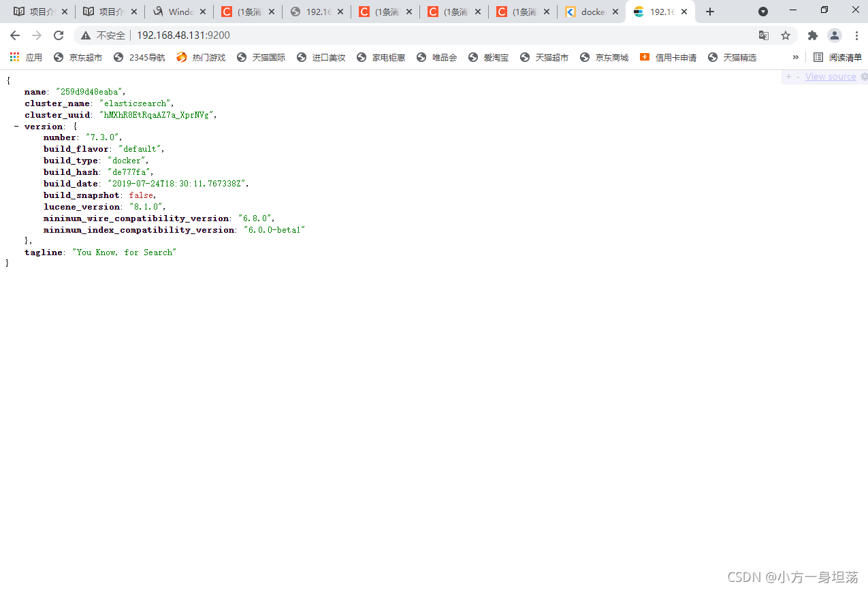Viewport: 868px width, 590px height.
Task: Switch to the inactive 192.16 tab with globe icon
Action: 317,12
